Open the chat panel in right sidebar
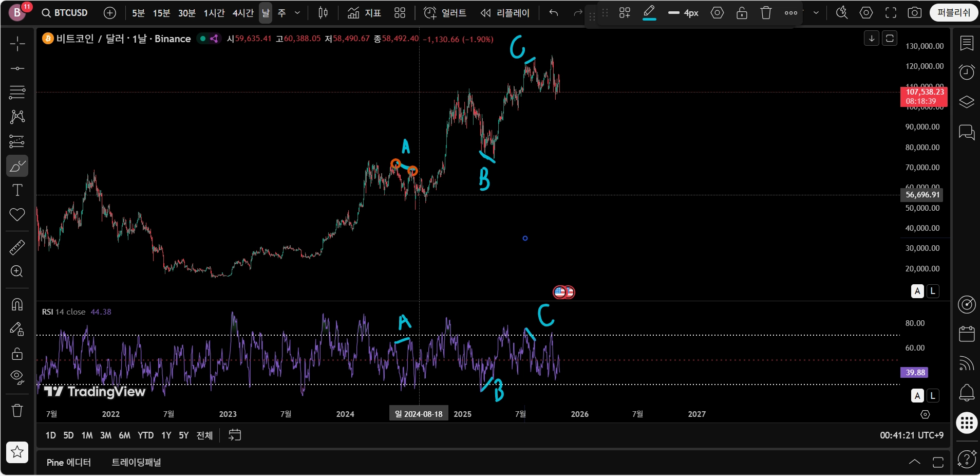The width and height of the screenshot is (980, 476). (967, 132)
